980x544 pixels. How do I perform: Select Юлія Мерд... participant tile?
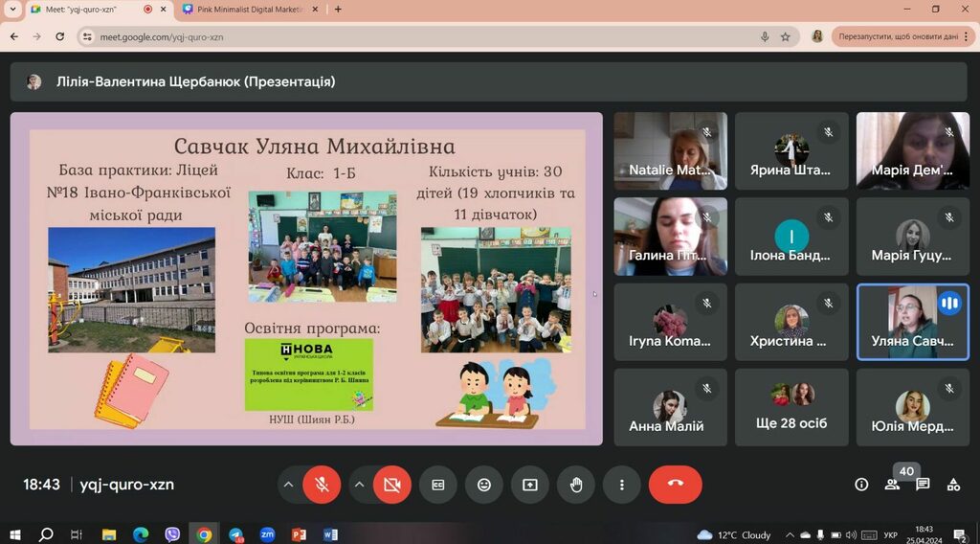912,407
